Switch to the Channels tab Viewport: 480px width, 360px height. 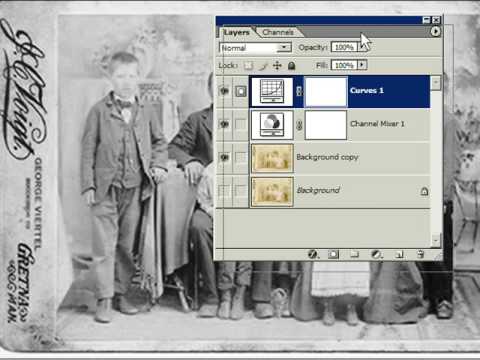[x=278, y=32]
